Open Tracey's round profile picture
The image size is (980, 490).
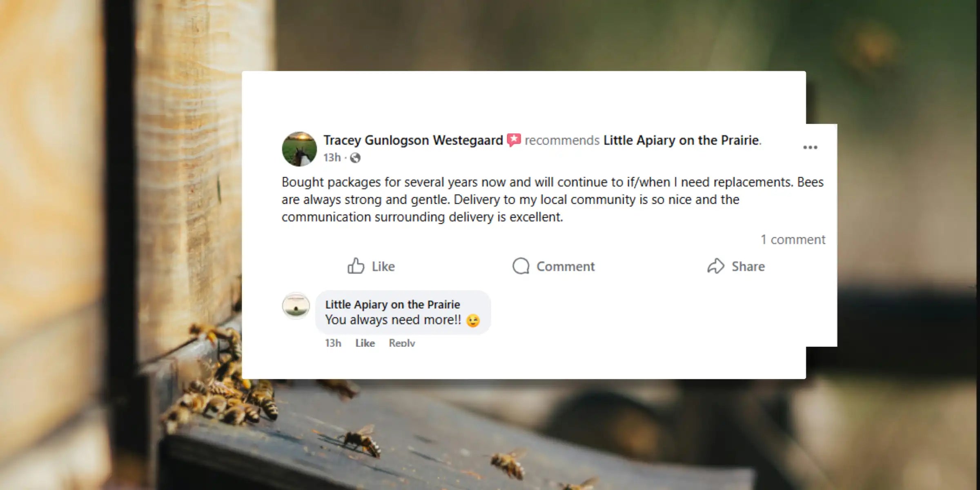pyautogui.click(x=299, y=149)
